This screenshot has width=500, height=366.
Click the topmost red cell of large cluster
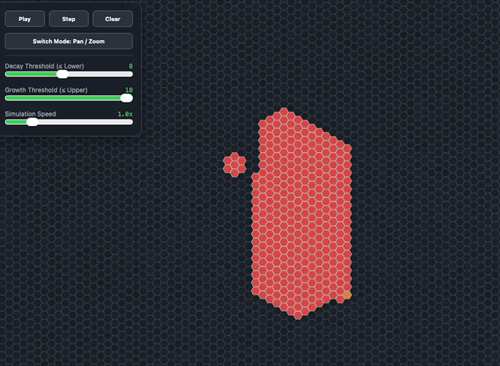tap(284, 112)
